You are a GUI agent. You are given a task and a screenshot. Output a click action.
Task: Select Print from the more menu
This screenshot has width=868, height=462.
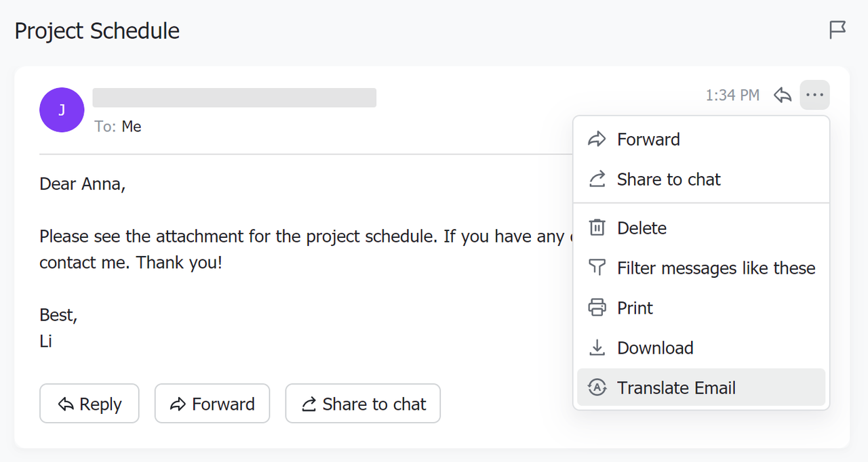pos(635,308)
